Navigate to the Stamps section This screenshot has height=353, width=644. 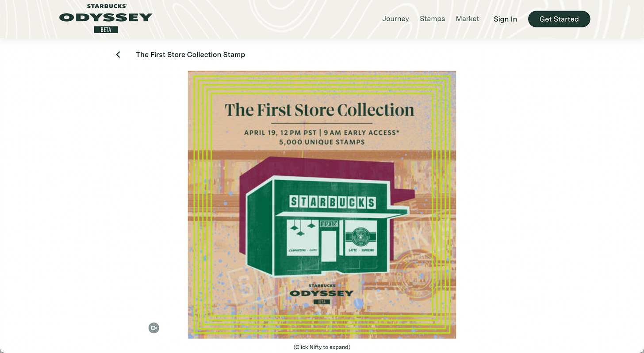432,19
